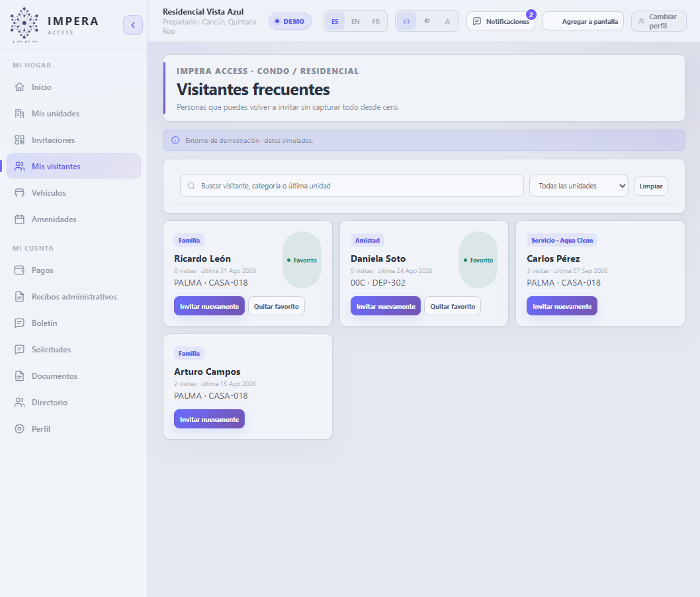Click the info icon in the demo banner
The width and height of the screenshot is (700, 597).
[x=175, y=140]
